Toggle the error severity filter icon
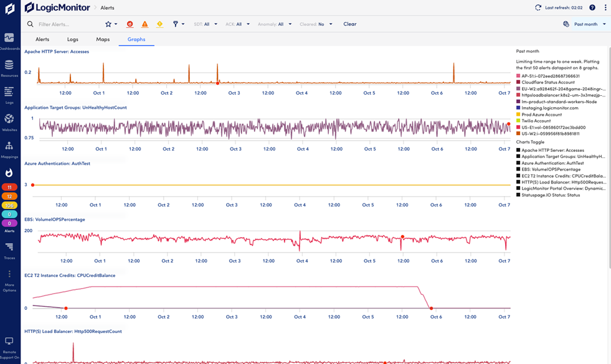Image resolution: width=611 pixels, height=364 pixels. [x=144, y=24]
